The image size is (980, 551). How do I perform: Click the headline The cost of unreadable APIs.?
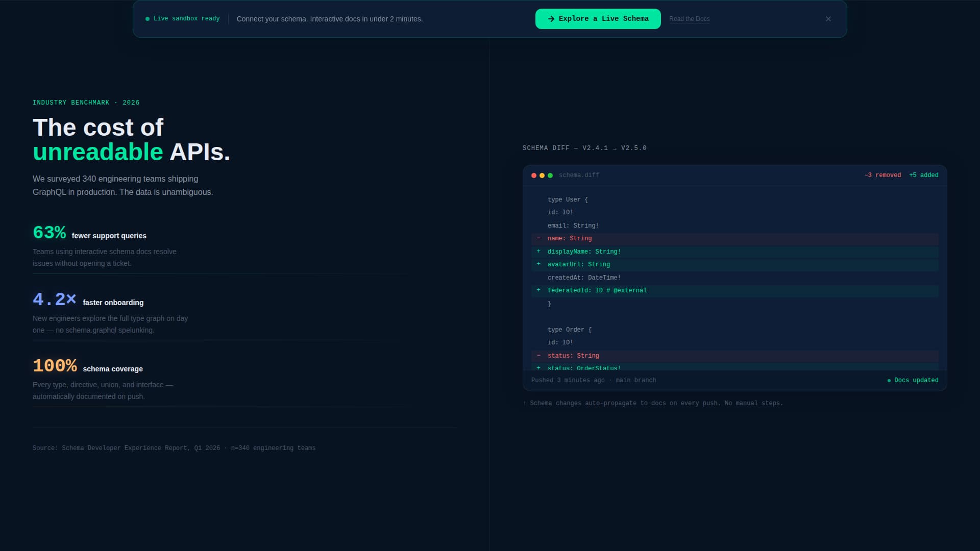click(132, 140)
